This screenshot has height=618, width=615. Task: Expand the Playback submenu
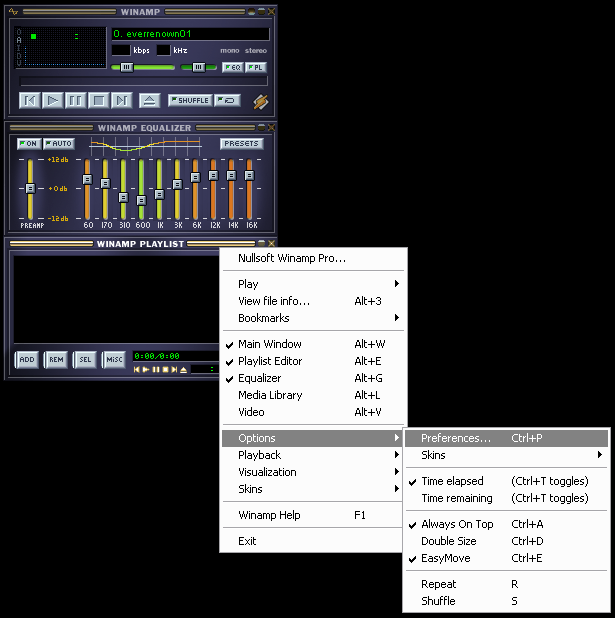[x=313, y=455]
